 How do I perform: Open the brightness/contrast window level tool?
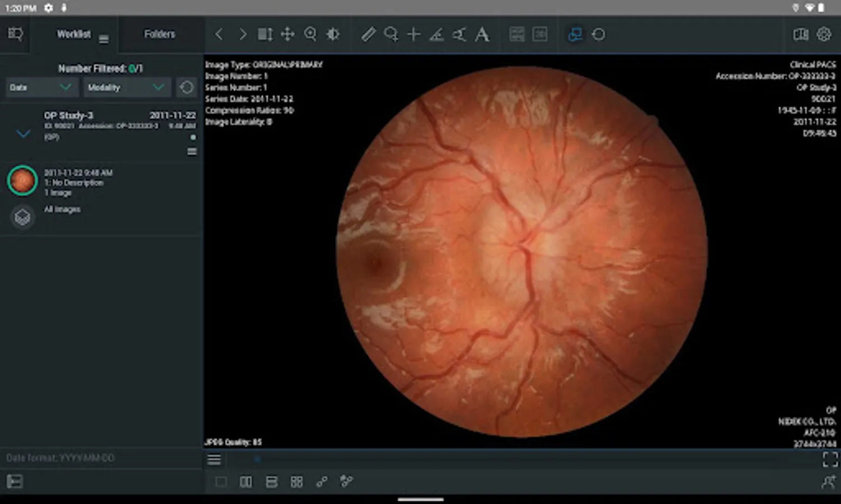333,35
